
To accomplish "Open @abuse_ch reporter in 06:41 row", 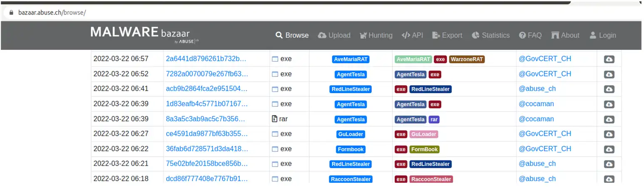I will pos(537,89).
